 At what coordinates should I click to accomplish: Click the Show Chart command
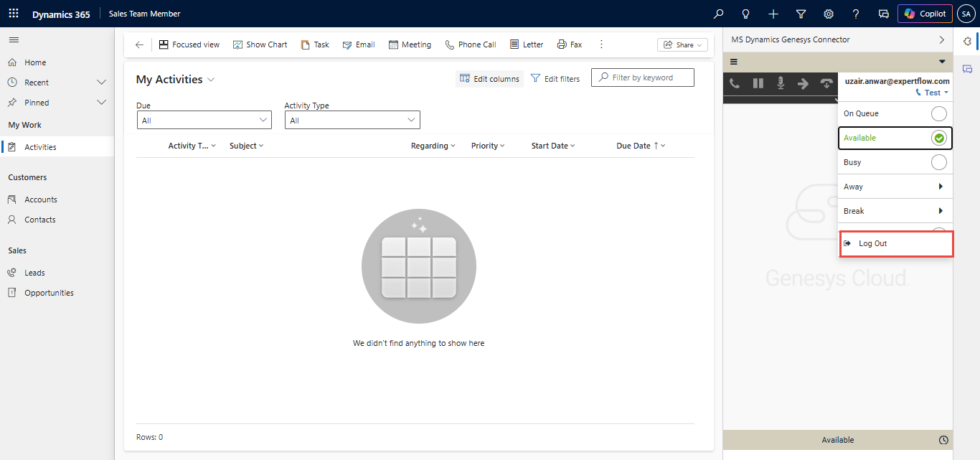coord(260,44)
